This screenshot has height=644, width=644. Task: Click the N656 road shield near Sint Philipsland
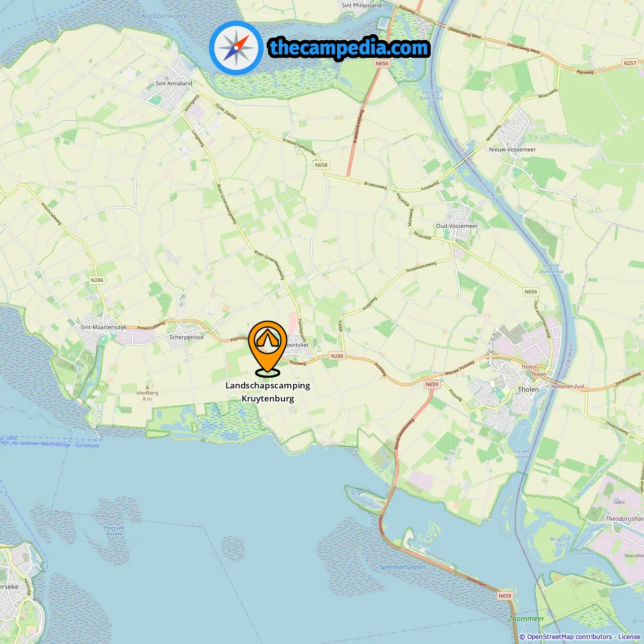pyautogui.click(x=382, y=63)
